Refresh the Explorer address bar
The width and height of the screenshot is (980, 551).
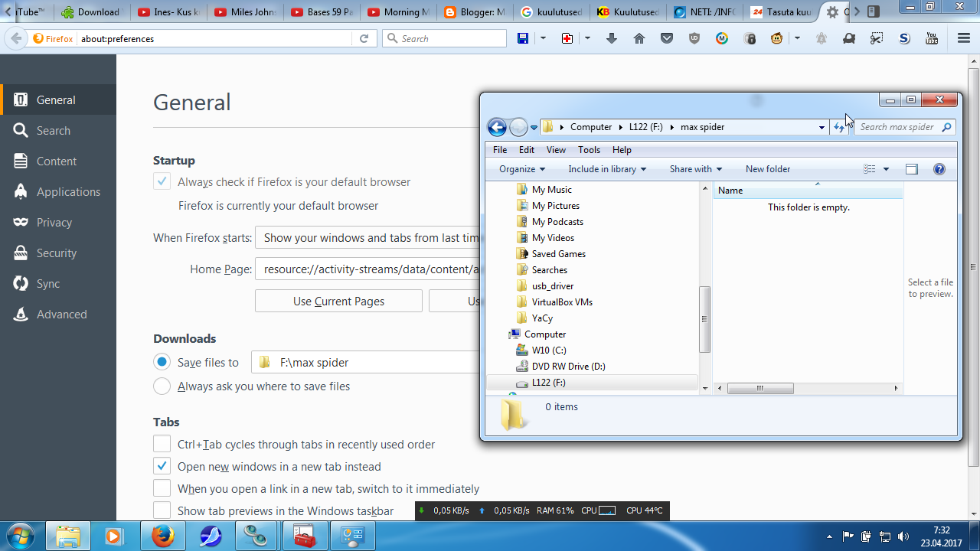(839, 127)
